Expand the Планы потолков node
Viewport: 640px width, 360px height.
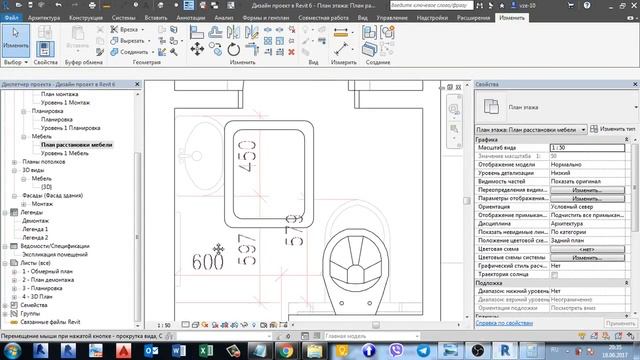14,162
